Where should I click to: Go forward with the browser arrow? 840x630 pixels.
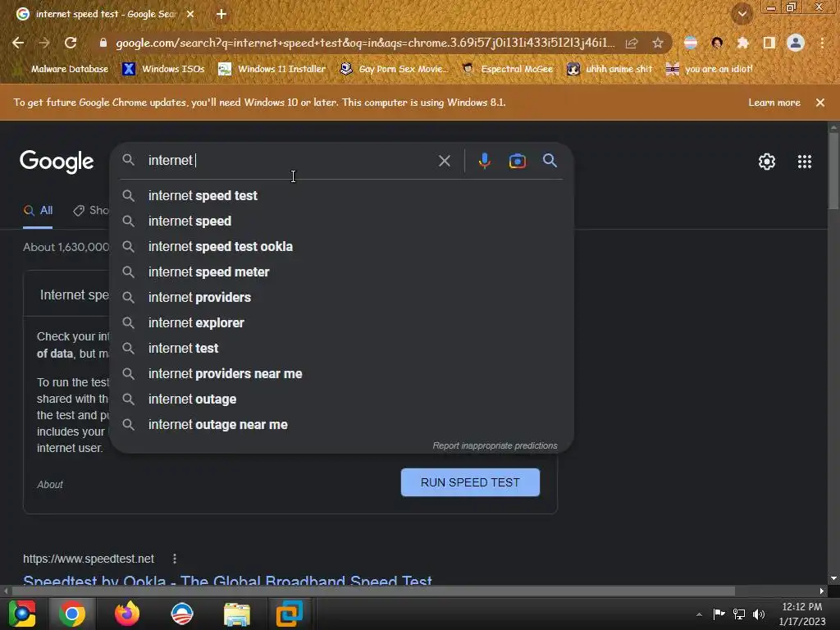[x=44, y=43]
